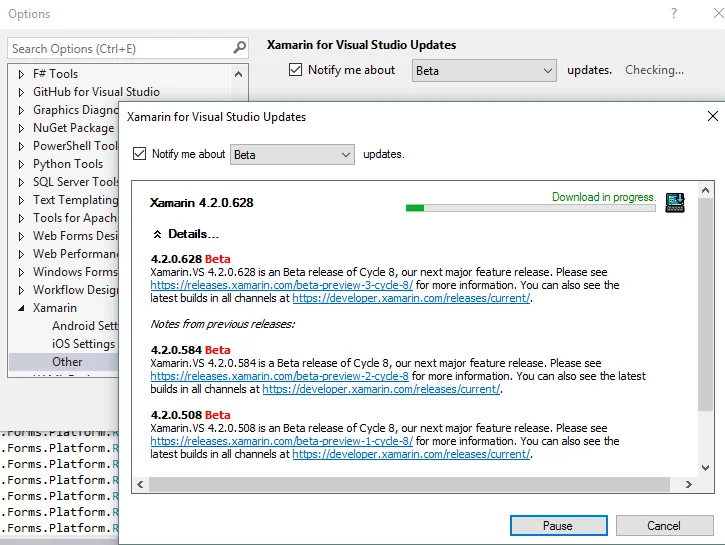Click the release notes scroll up arrow
This screenshot has height=545, width=725.
click(x=705, y=190)
